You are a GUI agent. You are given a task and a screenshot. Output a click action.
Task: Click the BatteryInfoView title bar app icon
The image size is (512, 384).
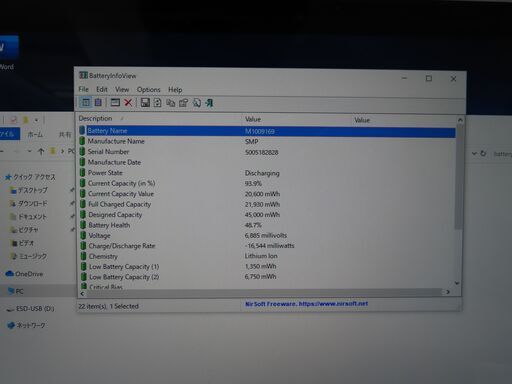point(83,75)
